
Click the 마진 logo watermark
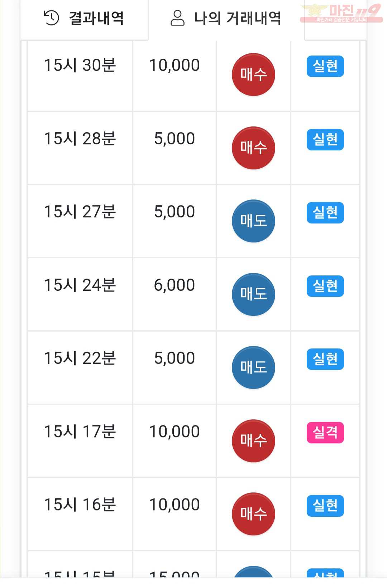pyautogui.click(x=341, y=13)
